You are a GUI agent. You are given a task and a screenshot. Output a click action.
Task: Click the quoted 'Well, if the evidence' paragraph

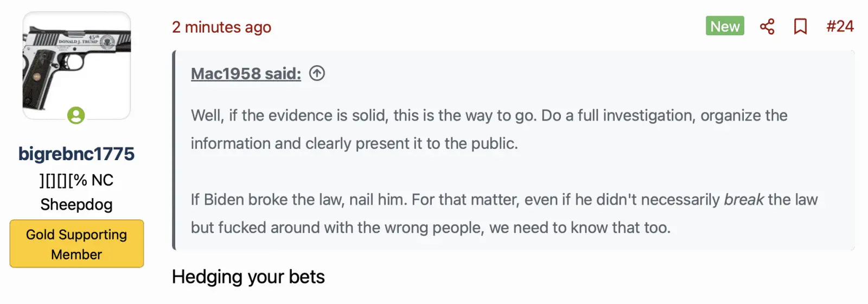click(488, 116)
